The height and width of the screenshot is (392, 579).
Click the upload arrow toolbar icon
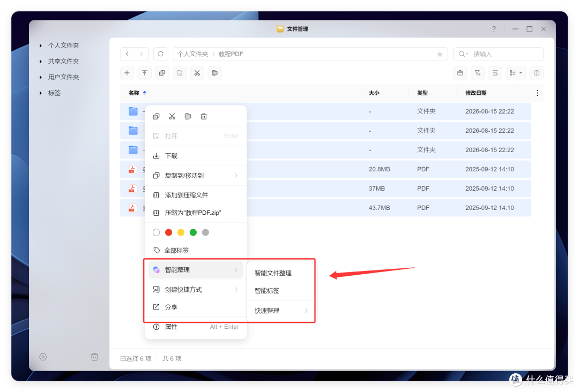[144, 73]
